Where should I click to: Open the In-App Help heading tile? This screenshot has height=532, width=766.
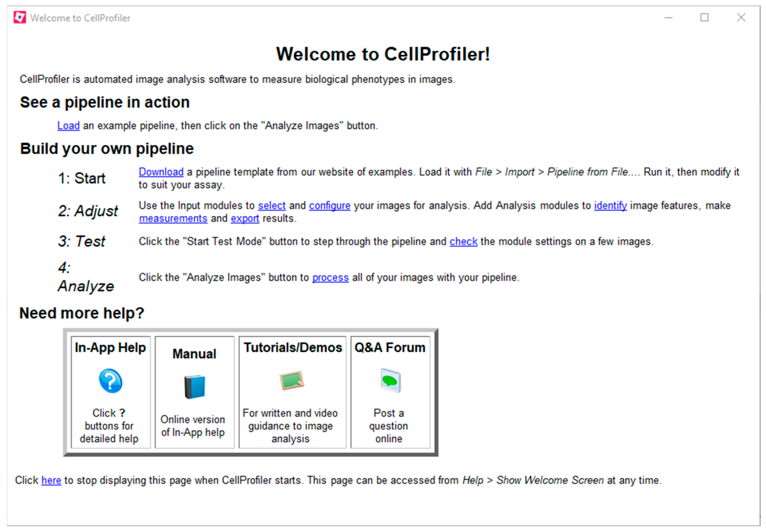(x=110, y=347)
